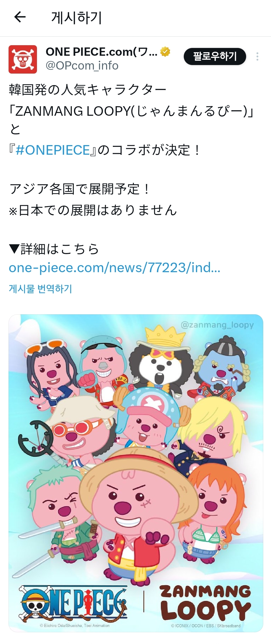The width and height of the screenshot is (271, 644).
Task: Tap the @zanmang_loopy watermark in image
Action: [217, 325]
